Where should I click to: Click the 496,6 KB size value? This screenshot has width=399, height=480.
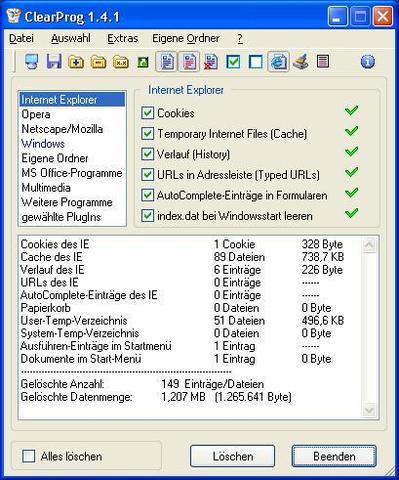322,321
